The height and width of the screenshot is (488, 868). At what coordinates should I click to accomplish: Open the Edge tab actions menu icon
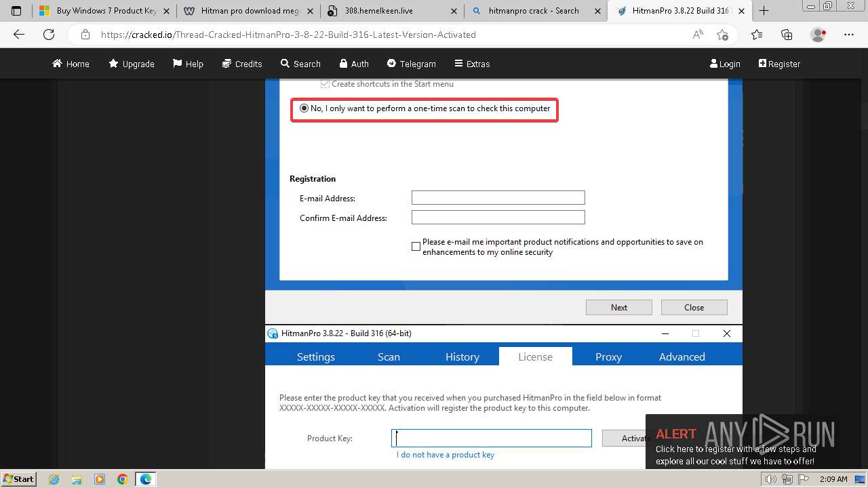[16, 11]
